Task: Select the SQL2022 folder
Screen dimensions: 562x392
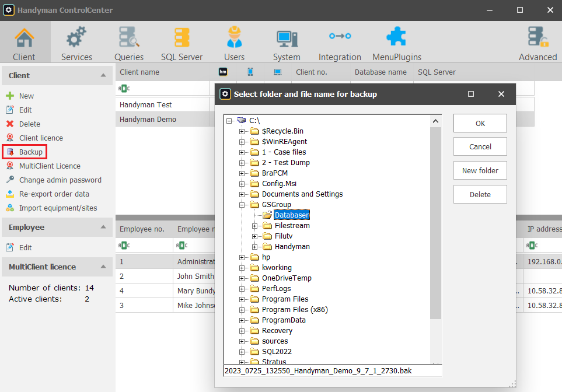Action: coord(277,352)
